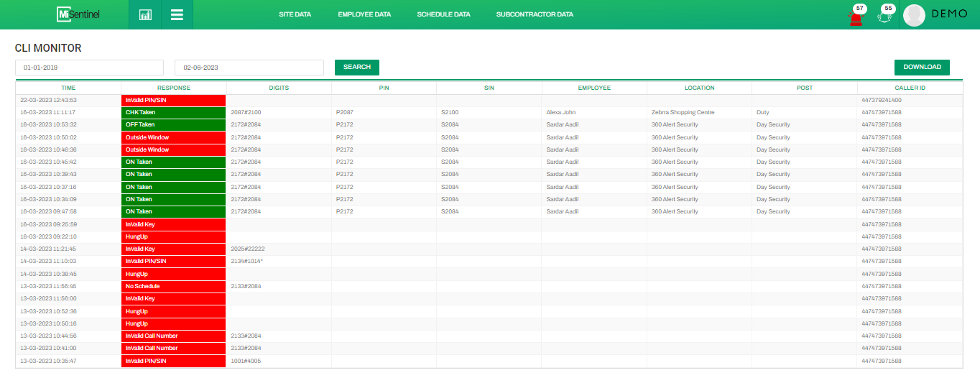980x373 pixels.
Task: Select the CHK Taken response cell
Action: pos(174,113)
